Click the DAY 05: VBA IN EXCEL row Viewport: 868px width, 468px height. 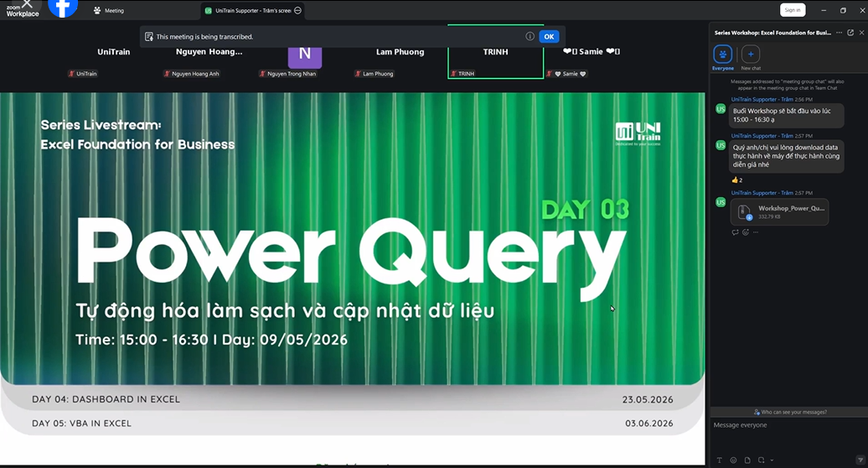point(352,424)
